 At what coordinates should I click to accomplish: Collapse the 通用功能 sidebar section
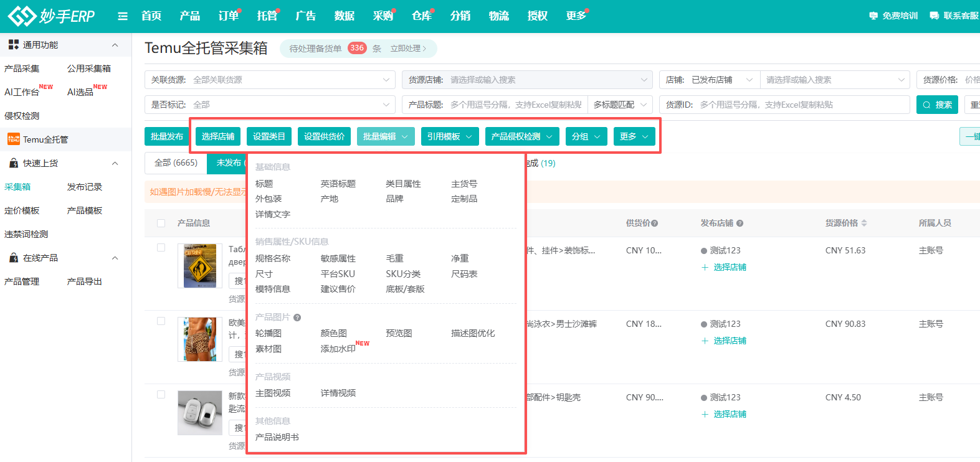[115, 45]
